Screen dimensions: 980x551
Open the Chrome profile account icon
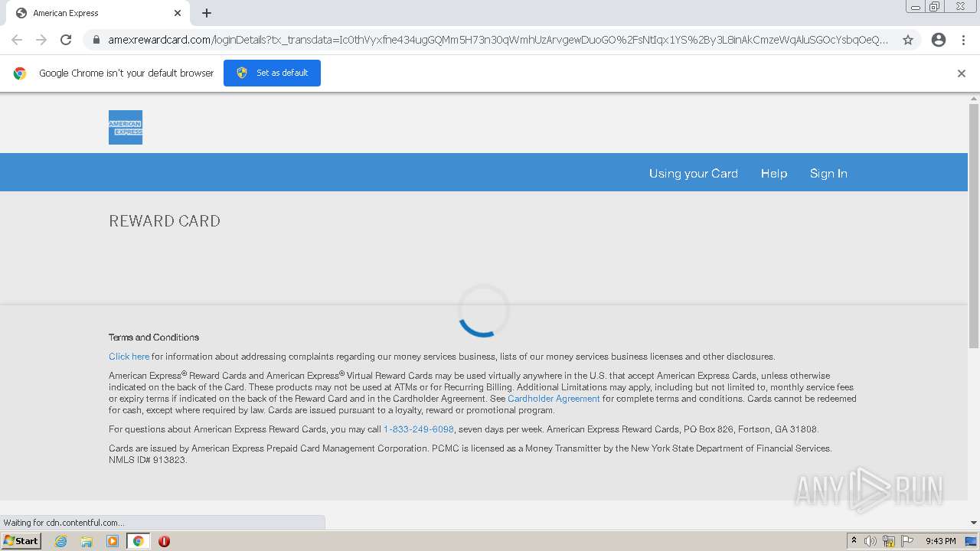click(939, 40)
